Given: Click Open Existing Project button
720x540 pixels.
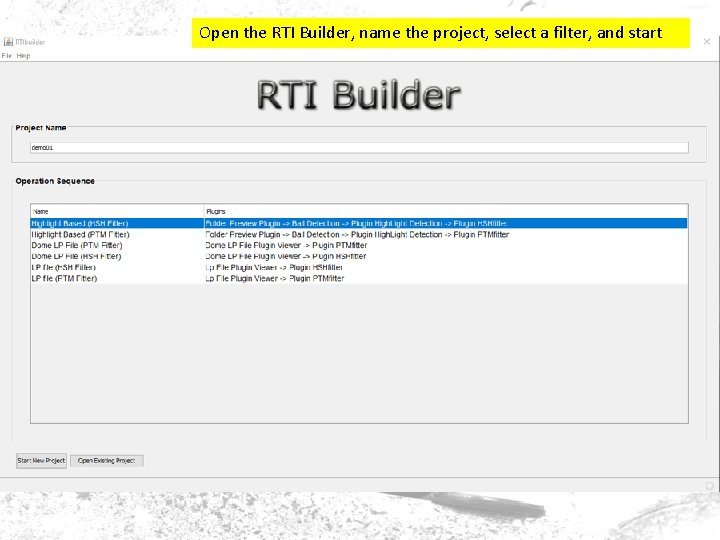Looking at the screenshot, I should click(107, 461).
